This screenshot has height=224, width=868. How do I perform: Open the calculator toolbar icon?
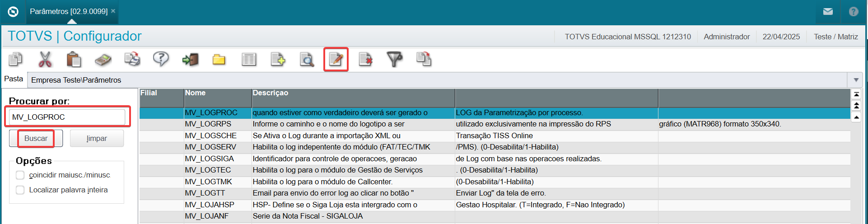[x=103, y=60]
